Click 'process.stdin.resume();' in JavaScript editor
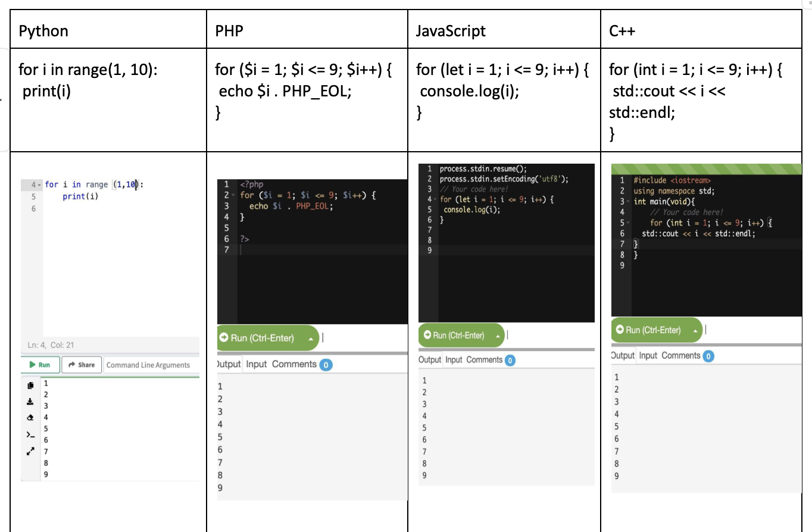812x532 pixels. click(x=483, y=168)
